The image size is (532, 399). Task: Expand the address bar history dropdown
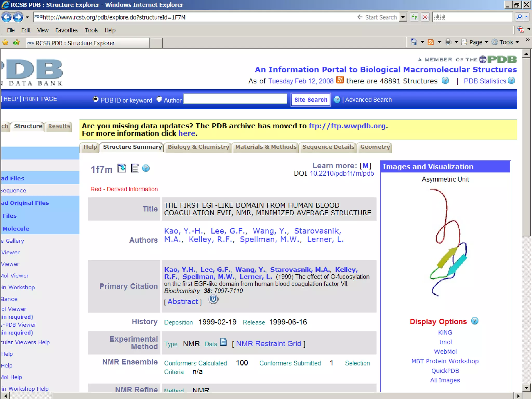tap(403, 17)
